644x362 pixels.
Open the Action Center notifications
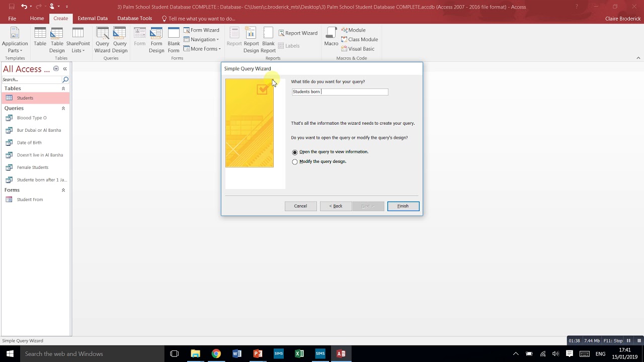coord(569,354)
